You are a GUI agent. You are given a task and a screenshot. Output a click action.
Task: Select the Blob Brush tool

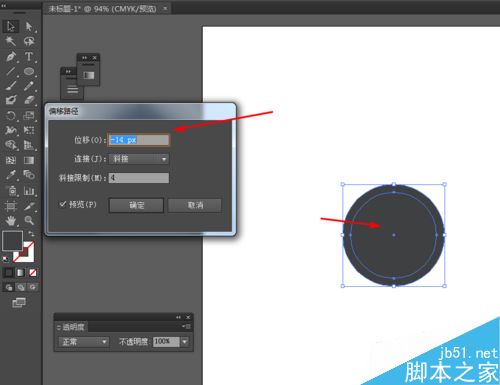tap(11, 100)
